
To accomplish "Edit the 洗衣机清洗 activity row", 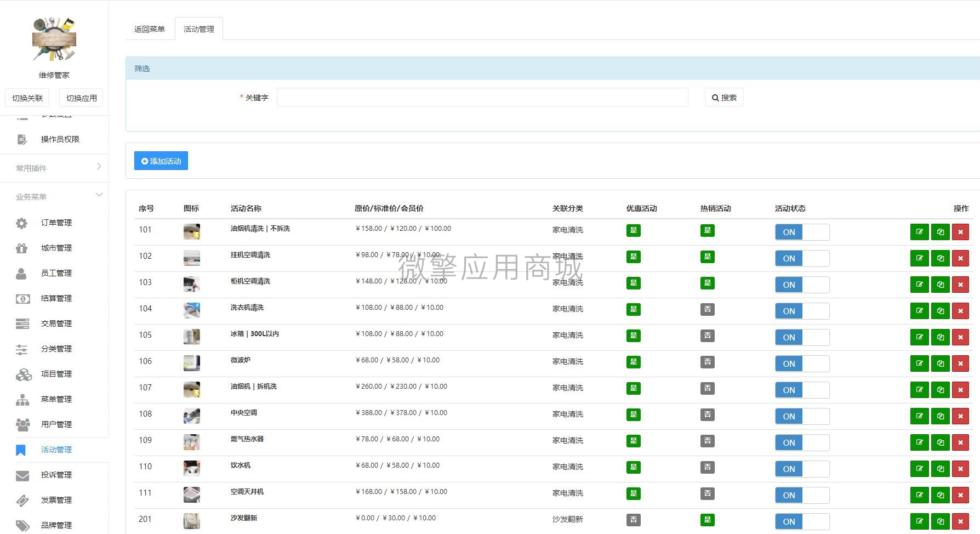I will [x=919, y=311].
